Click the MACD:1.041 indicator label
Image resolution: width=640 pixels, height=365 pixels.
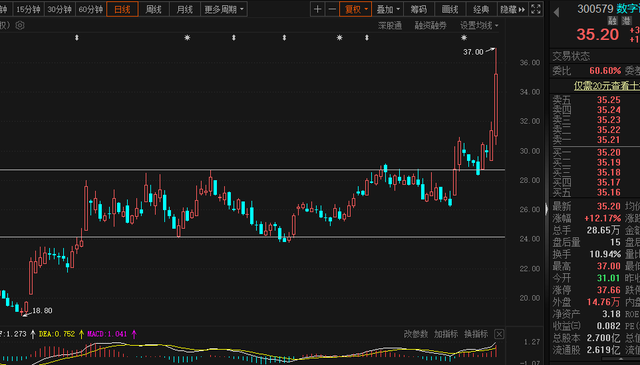[107, 334]
